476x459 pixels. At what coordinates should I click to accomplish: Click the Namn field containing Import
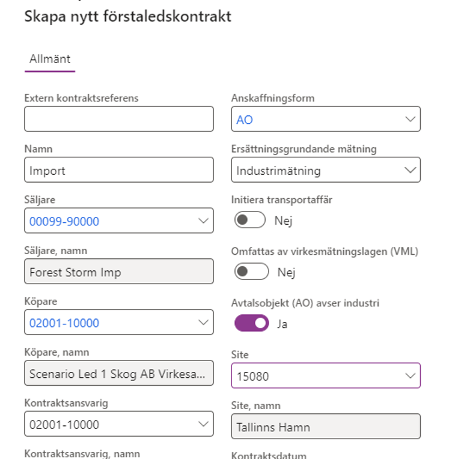coord(118,170)
